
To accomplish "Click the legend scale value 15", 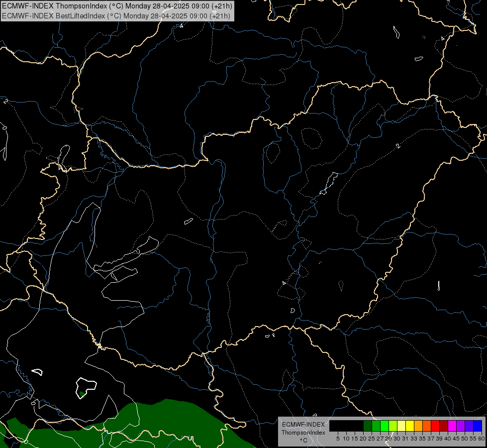I will [355, 439].
